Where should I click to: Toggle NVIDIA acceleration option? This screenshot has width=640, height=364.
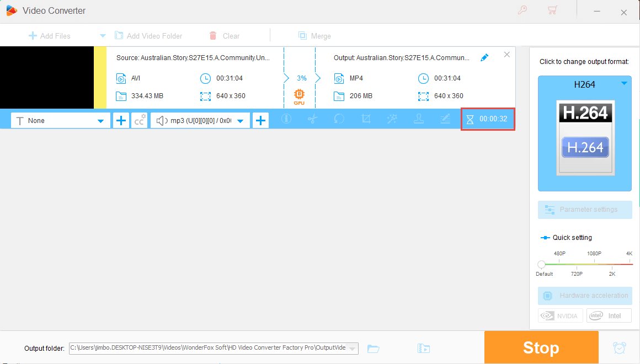pyautogui.click(x=561, y=315)
